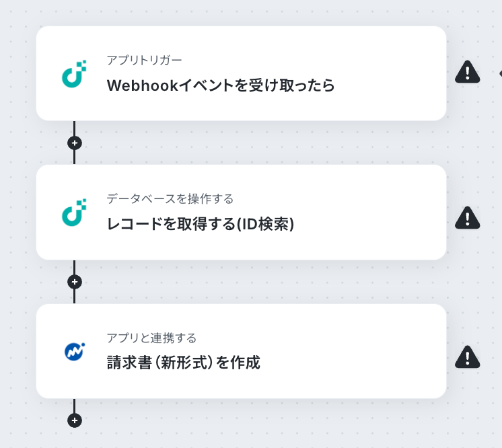This screenshot has height=448, width=502.
Task: Click the teal app icon on Webhook trigger card
Action: [74, 73]
